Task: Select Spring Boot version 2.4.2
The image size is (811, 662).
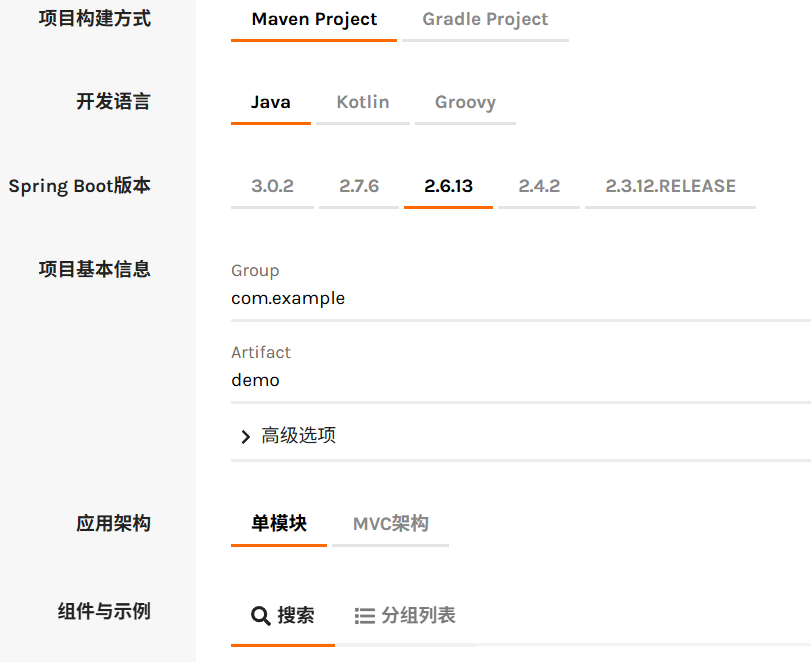Action: tap(539, 186)
